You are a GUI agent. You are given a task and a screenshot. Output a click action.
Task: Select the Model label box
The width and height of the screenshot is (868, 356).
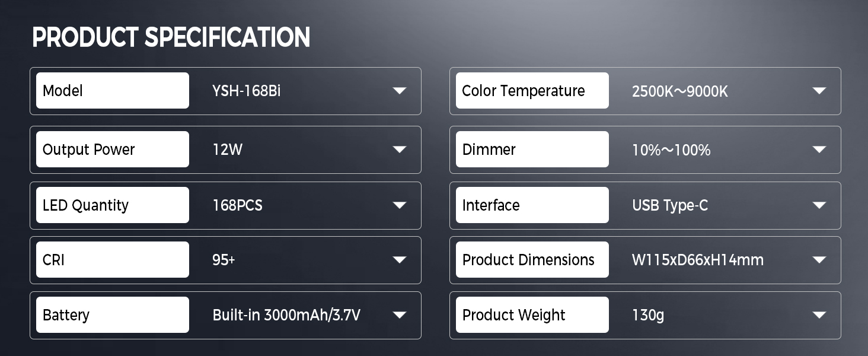click(113, 91)
